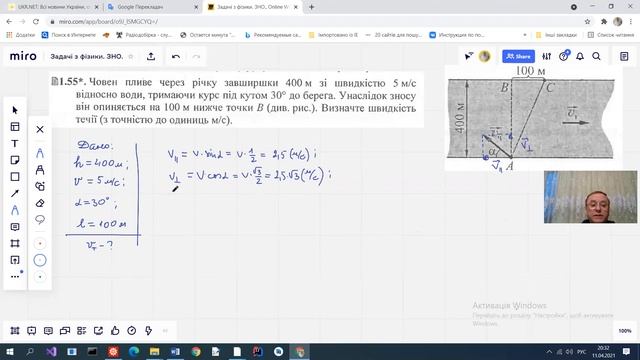
Task: Switch to UKR.NET browser tab
Action: 53,7
